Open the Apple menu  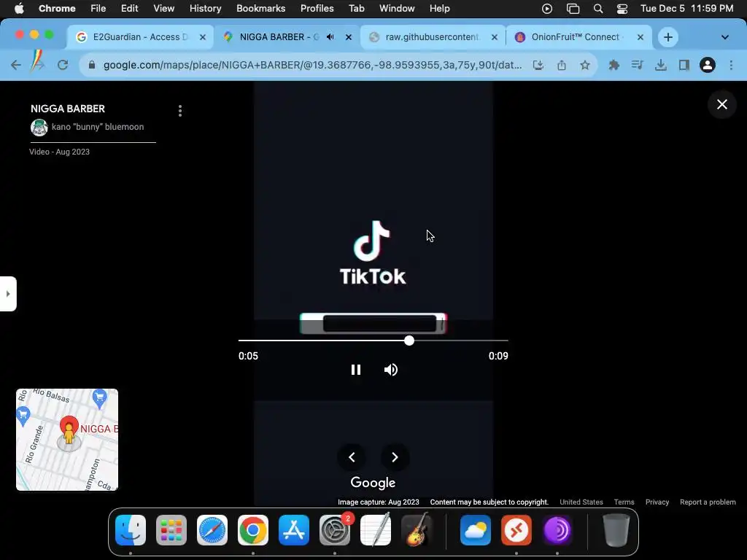point(19,9)
